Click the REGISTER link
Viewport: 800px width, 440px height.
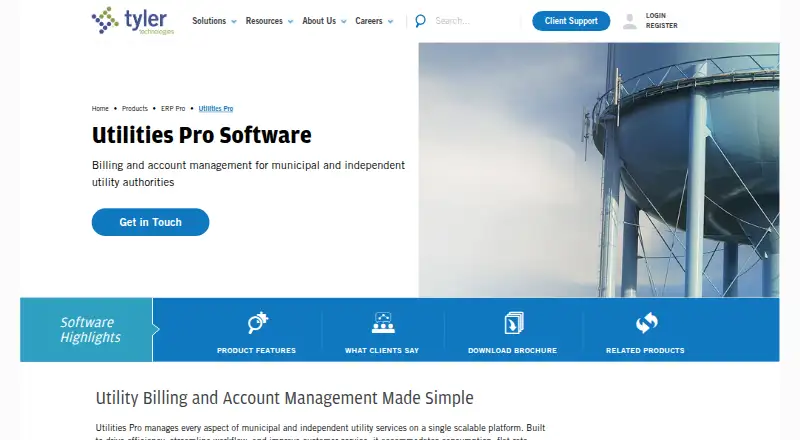pyautogui.click(x=662, y=26)
